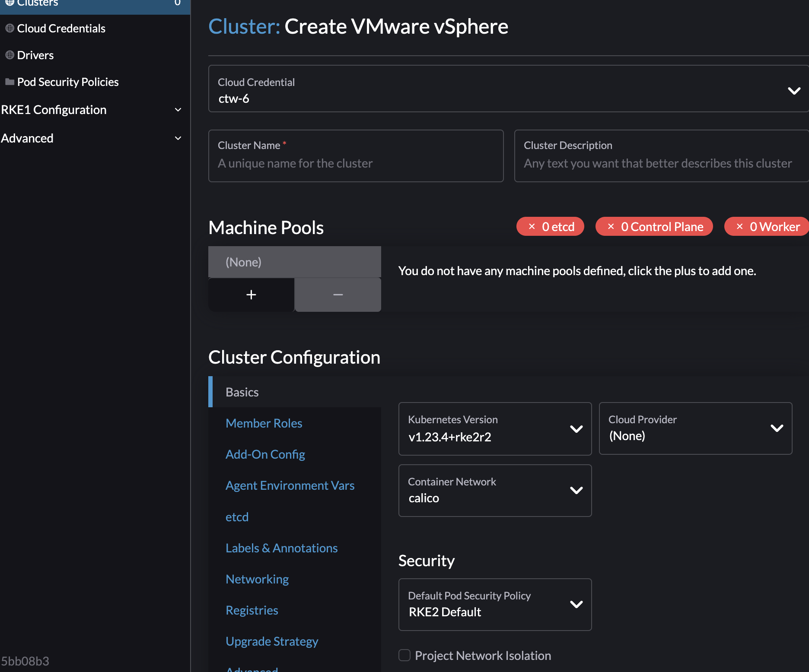This screenshot has height=672, width=809.
Task: Open Default Pod Security Policy dropdown
Action: point(576,605)
